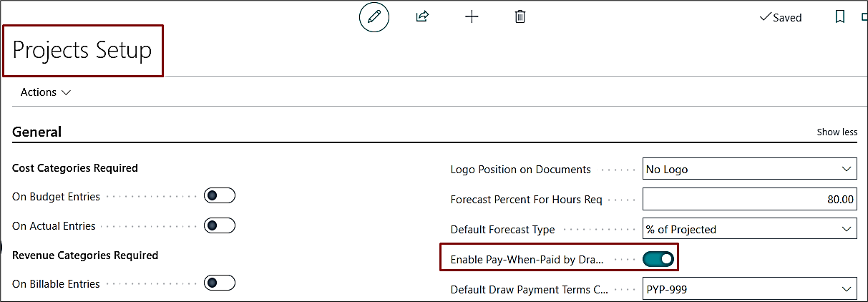The image size is (868, 302).
Task: Click the pencil edit icon
Action: click(x=374, y=17)
